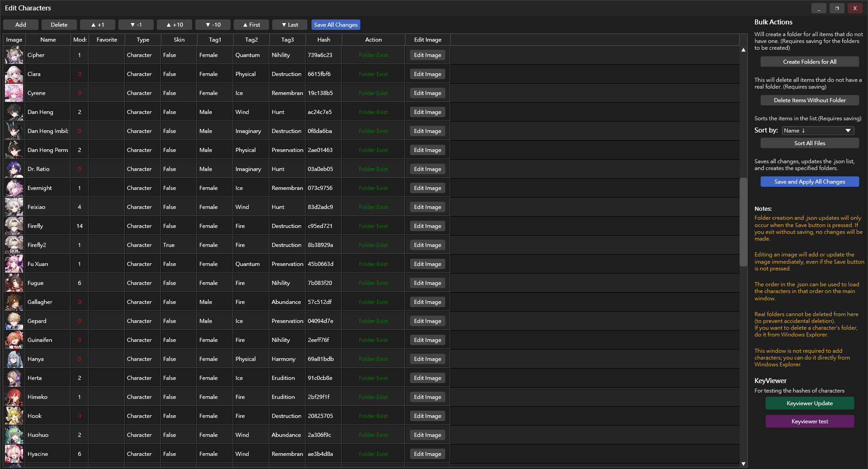Viewport: 868px width, 469px height.
Task: Select Hanya's portrait thumbnail
Action: pyautogui.click(x=14, y=359)
